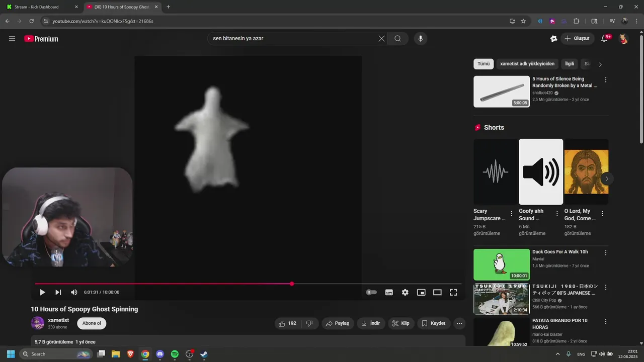
Task: Open PATATA GIRANDO POR 10 HORAS video
Action: 502,332
